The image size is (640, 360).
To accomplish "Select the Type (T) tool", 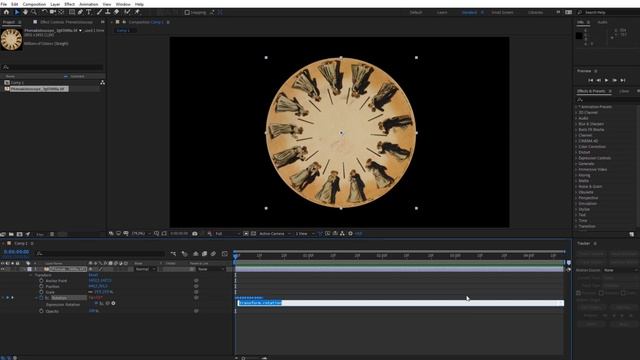I will click(89, 12).
